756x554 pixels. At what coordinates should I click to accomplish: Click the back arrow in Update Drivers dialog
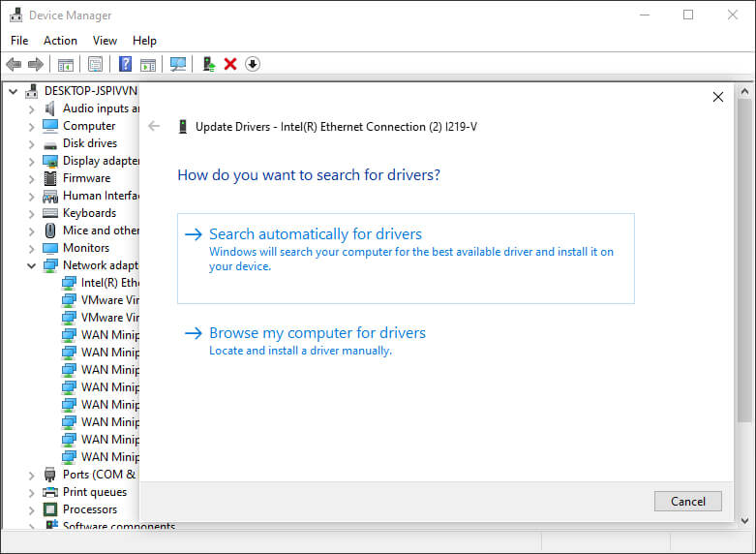pyautogui.click(x=154, y=127)
